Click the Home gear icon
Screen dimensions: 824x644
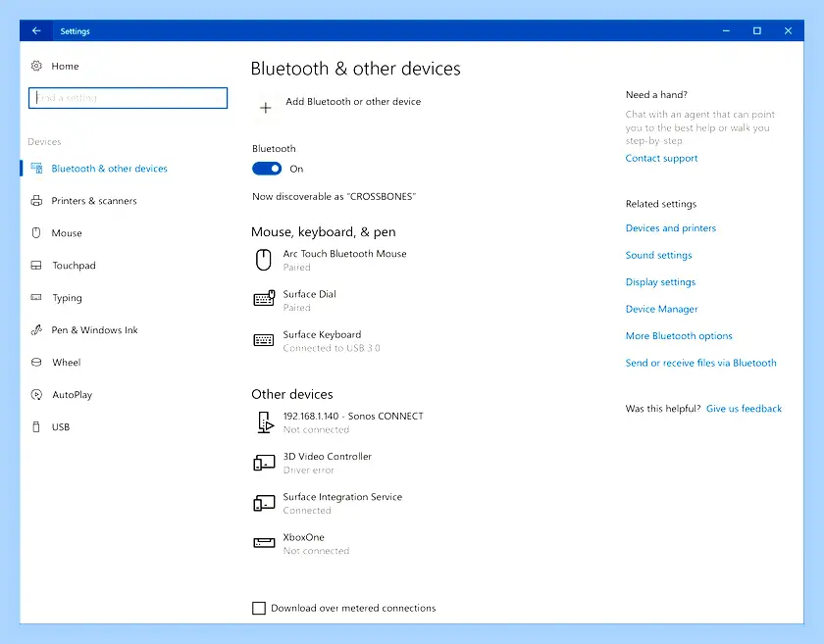pos(36,67)
